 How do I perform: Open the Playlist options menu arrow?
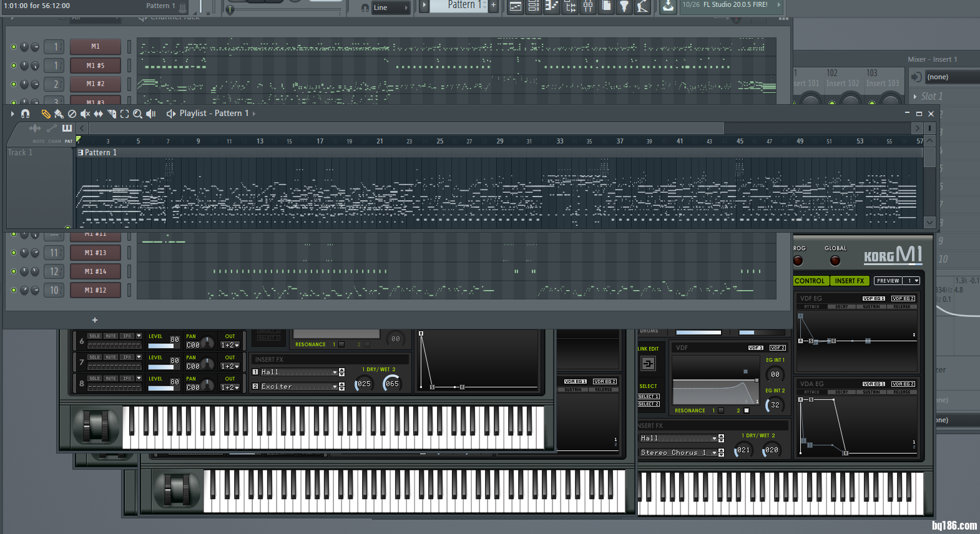pyautogui.click(x=12, y=114)
